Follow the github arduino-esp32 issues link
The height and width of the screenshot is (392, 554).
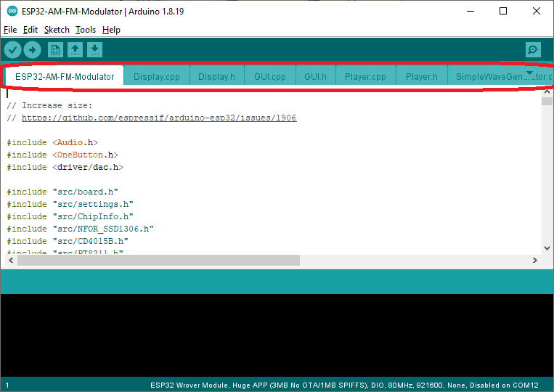click(159, 118)
